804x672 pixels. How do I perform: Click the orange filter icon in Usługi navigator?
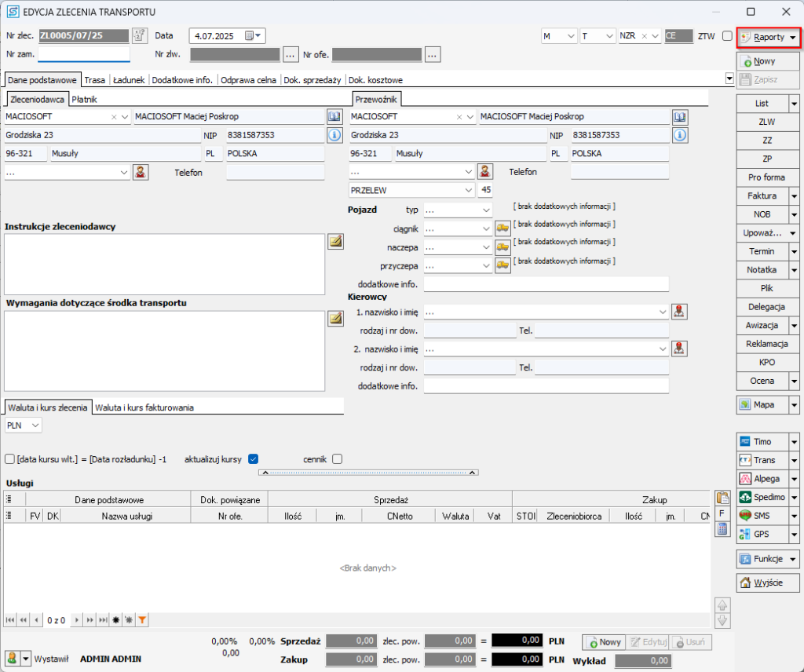click(142, 620)
